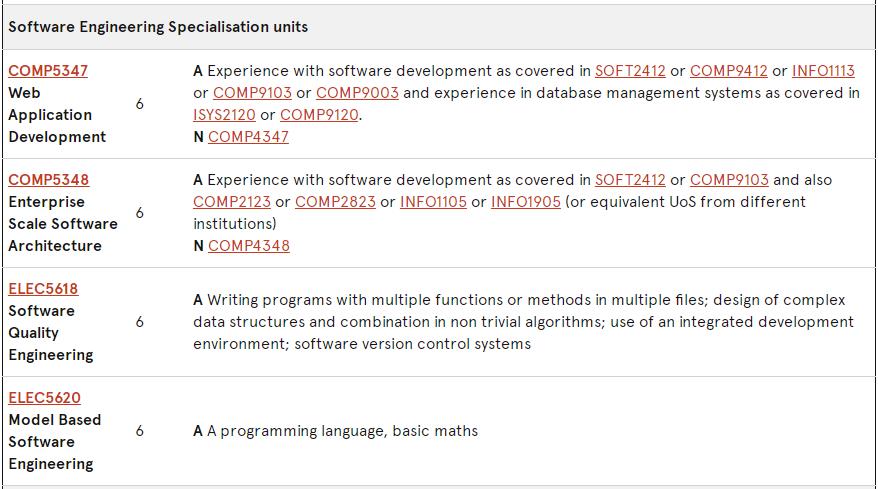878x489 pixels.
Task: Click COMP9103 in the COMP5348 row
Action: pyautogui.click(x=729, y=180)
